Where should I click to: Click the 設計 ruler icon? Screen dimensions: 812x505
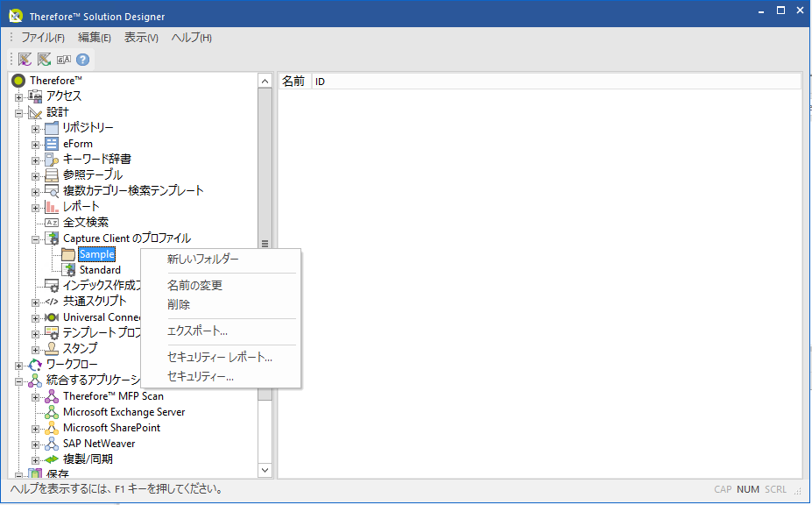pos(35,112)
